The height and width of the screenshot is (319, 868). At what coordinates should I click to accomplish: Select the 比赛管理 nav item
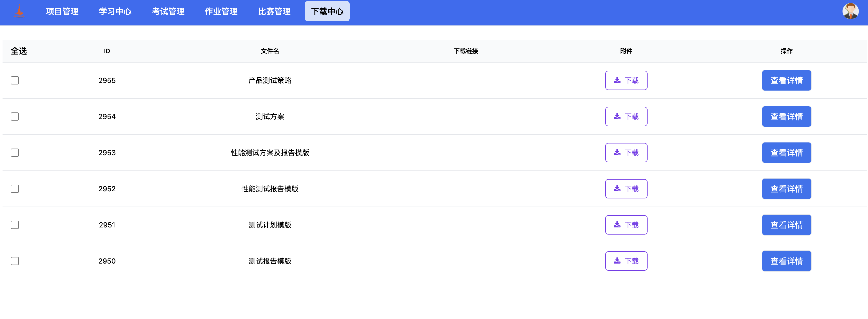[x=274, y=11]
